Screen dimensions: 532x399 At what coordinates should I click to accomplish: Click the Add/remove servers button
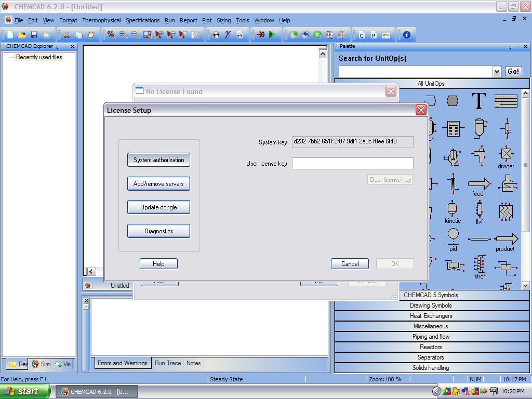[159, 183]
